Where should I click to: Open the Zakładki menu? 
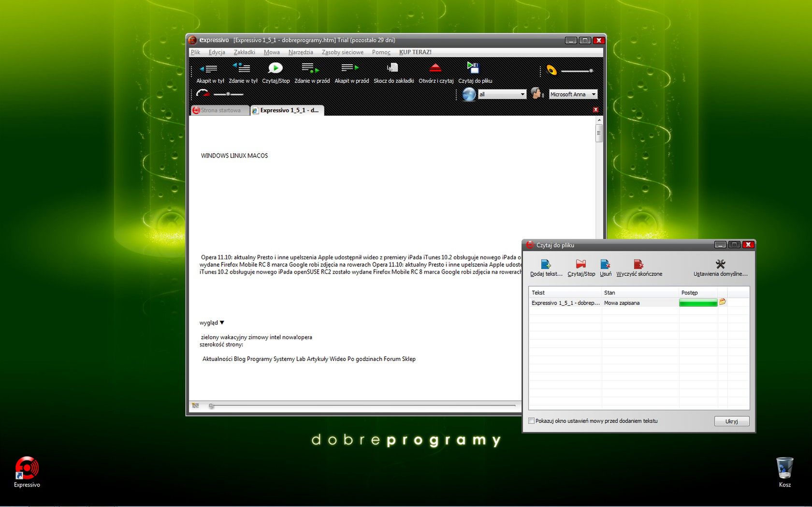(x=244, y=52)
